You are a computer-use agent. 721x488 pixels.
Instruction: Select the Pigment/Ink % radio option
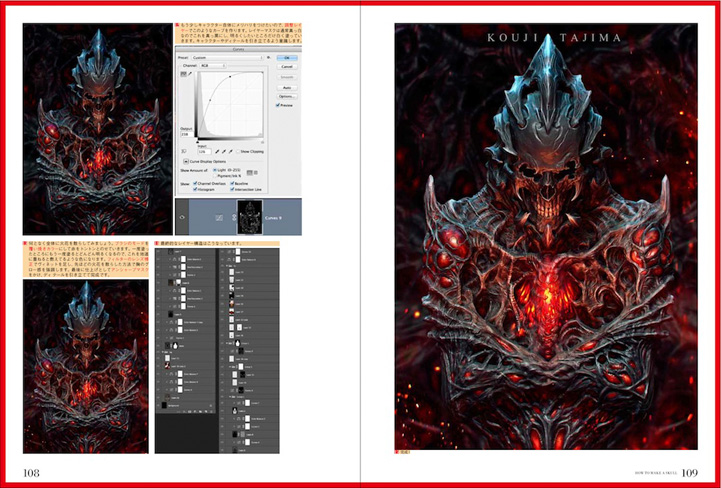click(x=215, y=176)
